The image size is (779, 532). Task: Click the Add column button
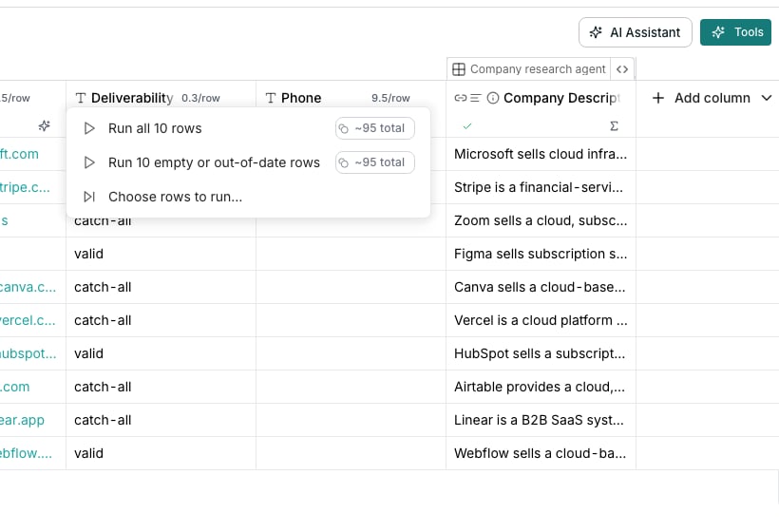click(712, 98)
